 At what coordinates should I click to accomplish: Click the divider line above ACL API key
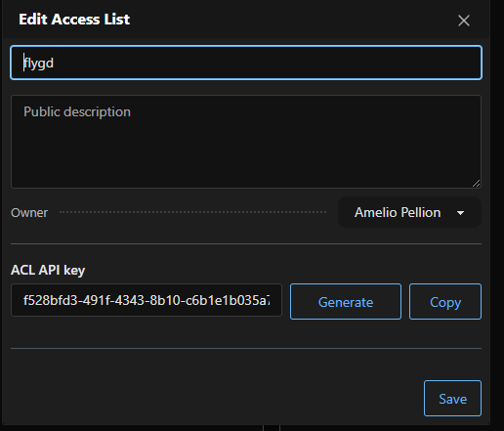tap(246, 243)
